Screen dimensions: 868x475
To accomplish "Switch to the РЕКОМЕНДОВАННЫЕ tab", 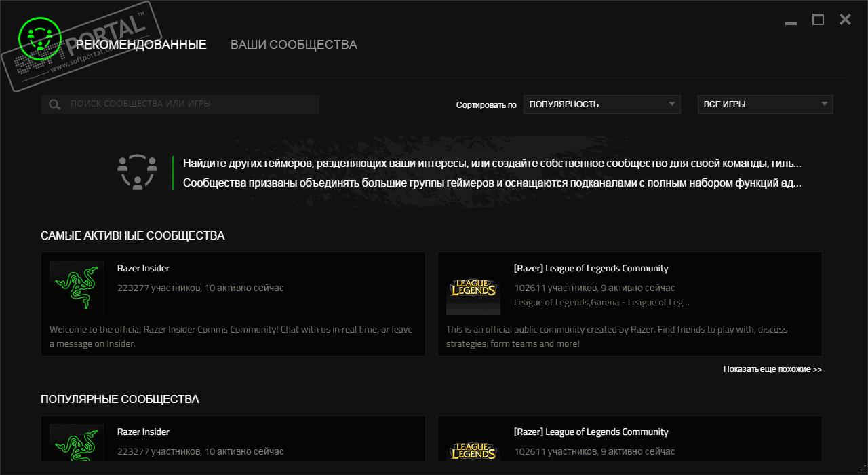I will click(x=141, y=45).
